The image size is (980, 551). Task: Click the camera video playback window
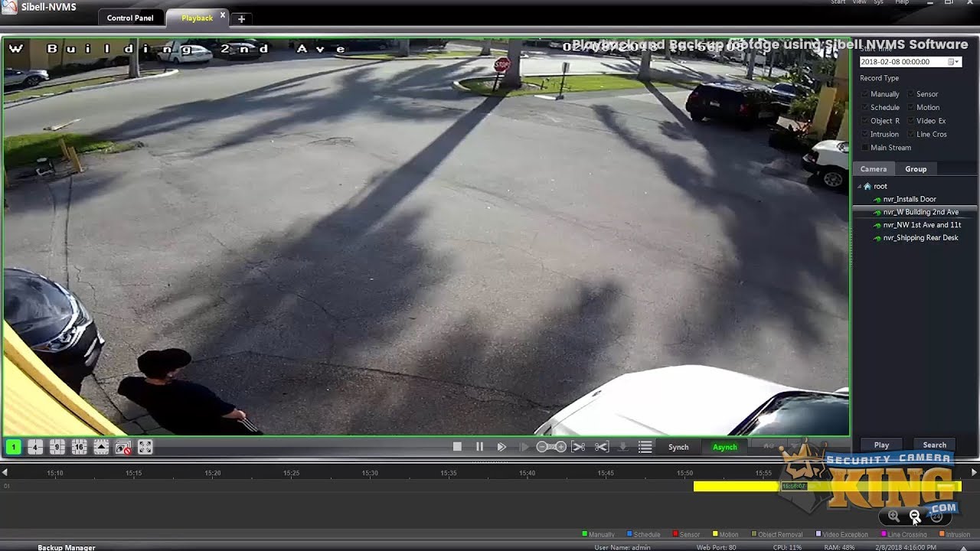pos(426,236)
